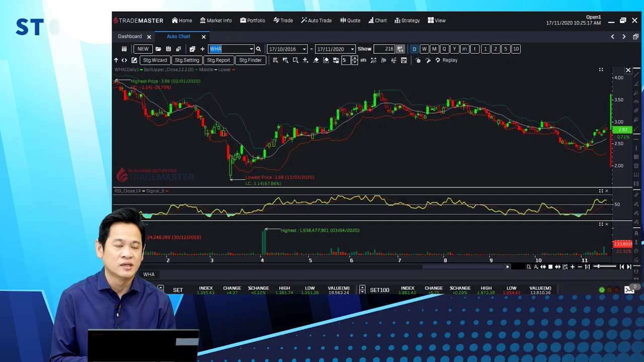Add a symbol with the plus icon
This screenshot has width=644, height=362.
point(202,49)
